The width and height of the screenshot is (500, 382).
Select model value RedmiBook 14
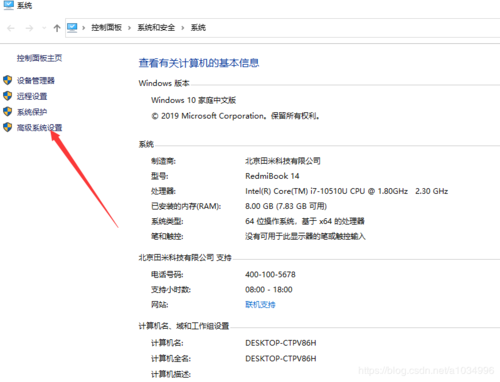(x=272, y=176)
